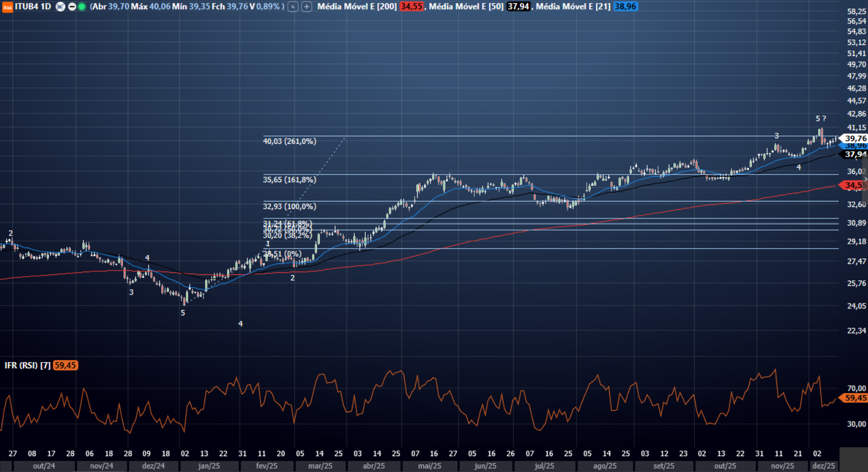Click the '5 ?' Elliott wave annotation
The height and width of the screenshot is (472, 868).
tap(820, 119)
